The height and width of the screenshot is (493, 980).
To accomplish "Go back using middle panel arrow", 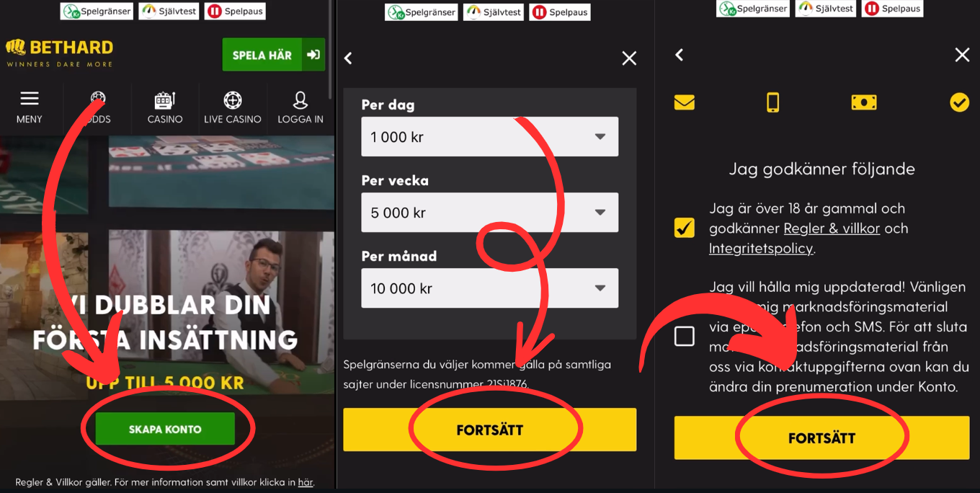I will pos(349,58).
